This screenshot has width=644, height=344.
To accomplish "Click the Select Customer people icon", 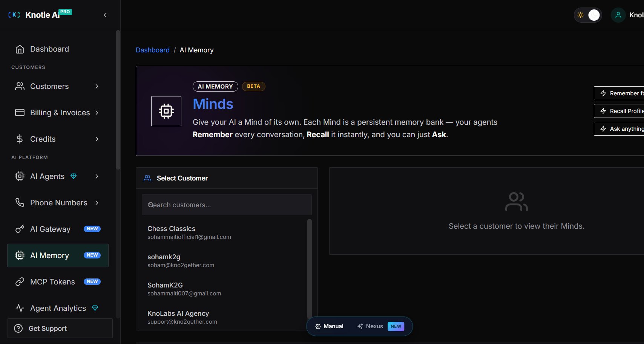I will [147, 178].
